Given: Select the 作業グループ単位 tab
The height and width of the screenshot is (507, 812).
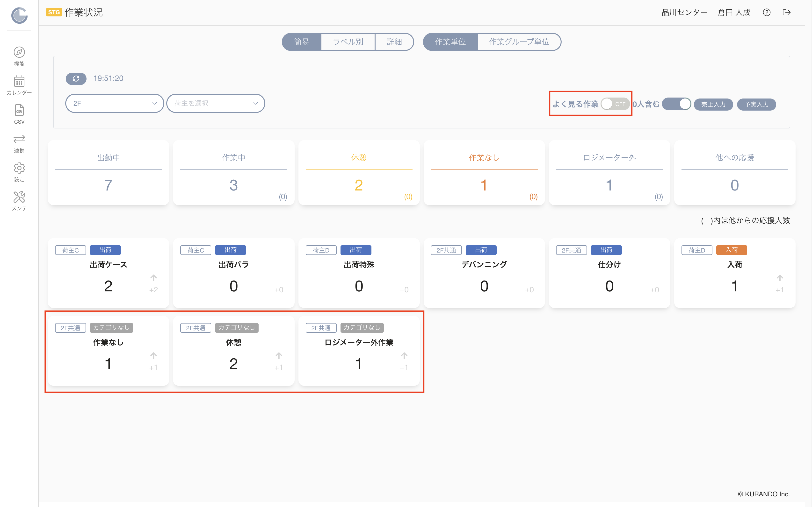Looking at the screenshot, I should coord(519,42).
